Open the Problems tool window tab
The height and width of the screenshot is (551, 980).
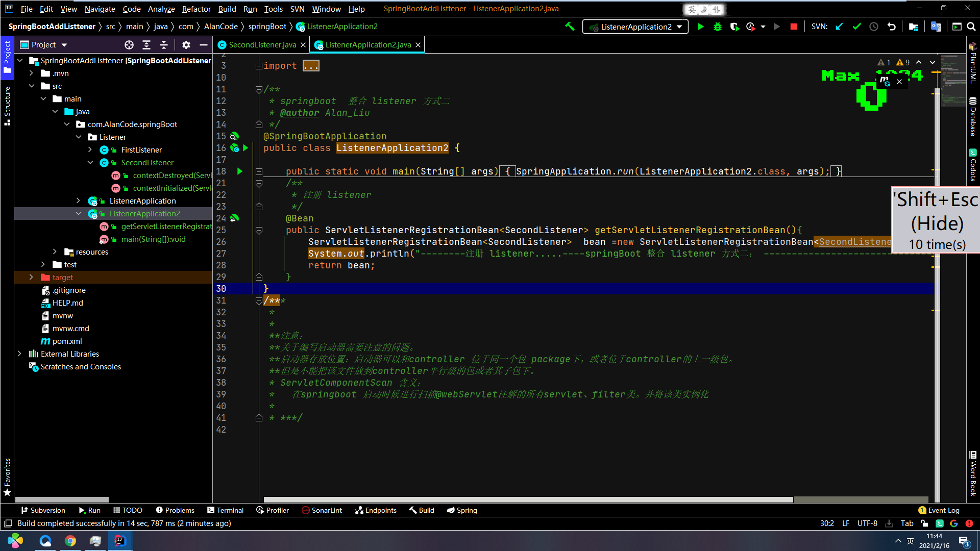click(175, 510)
